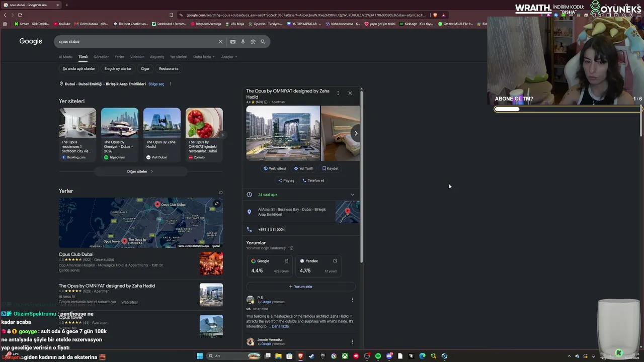
Task: Switch to the AI Modu tab
Action: click(x=65, y=57)
